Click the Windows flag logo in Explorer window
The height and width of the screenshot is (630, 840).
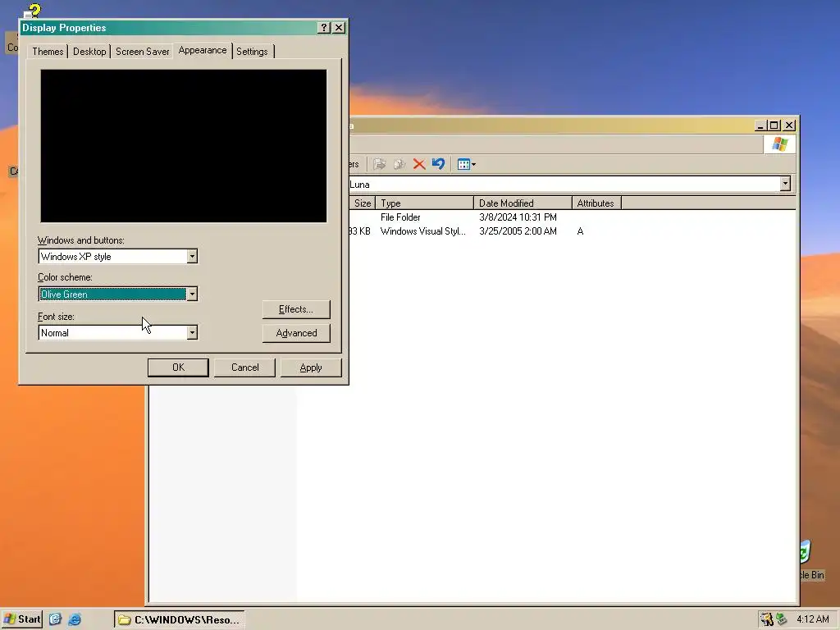779,144
